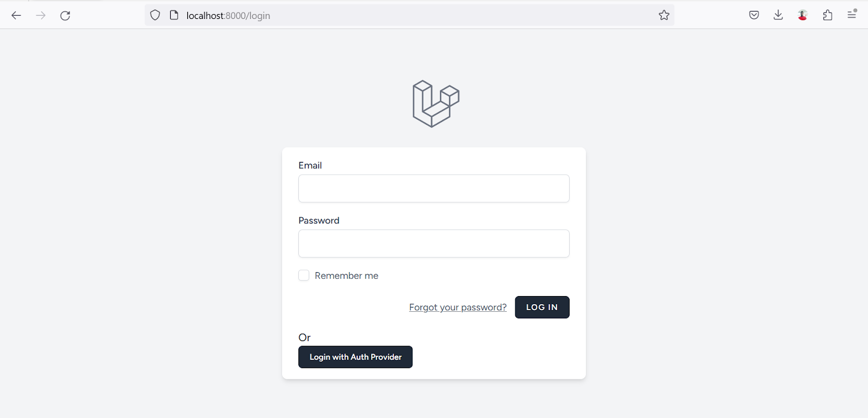The image size is (868, 418).
Task: Click the page info icon in address bar
Action: (174, 15)
